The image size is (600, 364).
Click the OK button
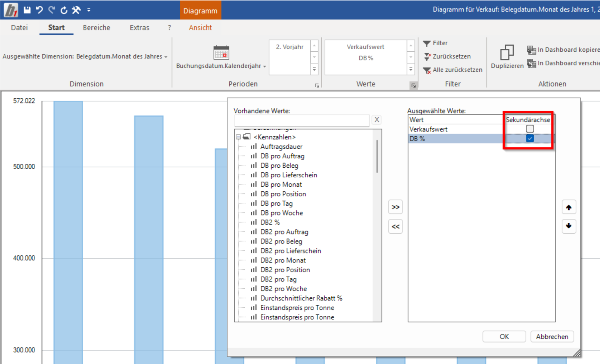point(504,337)
